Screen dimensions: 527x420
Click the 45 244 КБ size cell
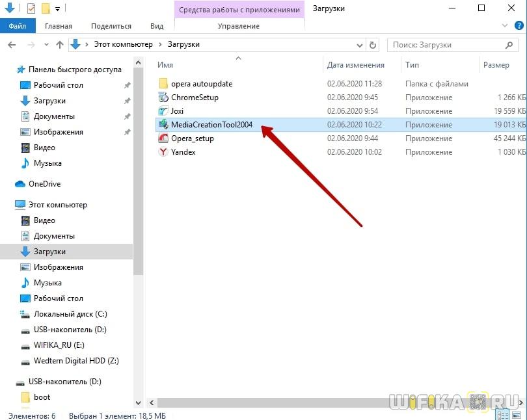coord(509,138)
